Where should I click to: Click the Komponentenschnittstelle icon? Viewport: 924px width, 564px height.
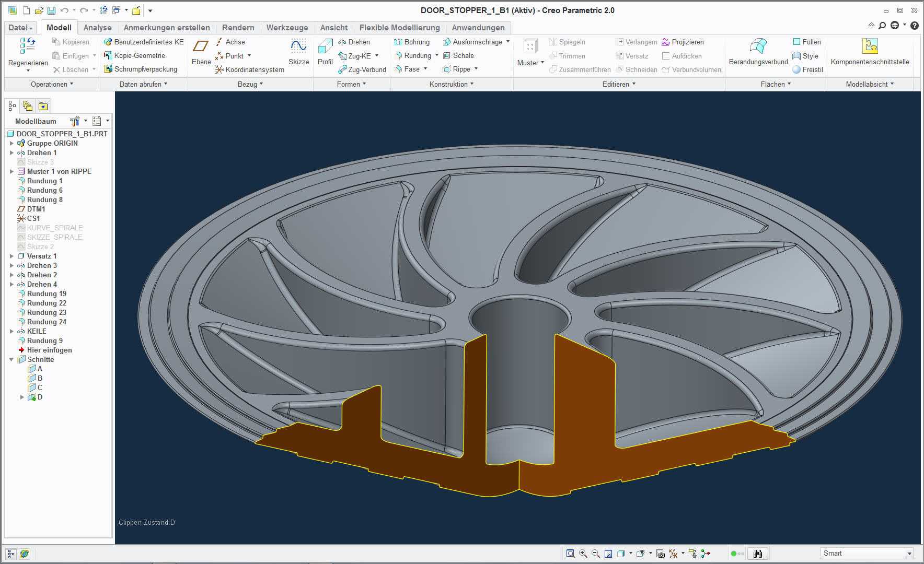(x=870, y=46)
